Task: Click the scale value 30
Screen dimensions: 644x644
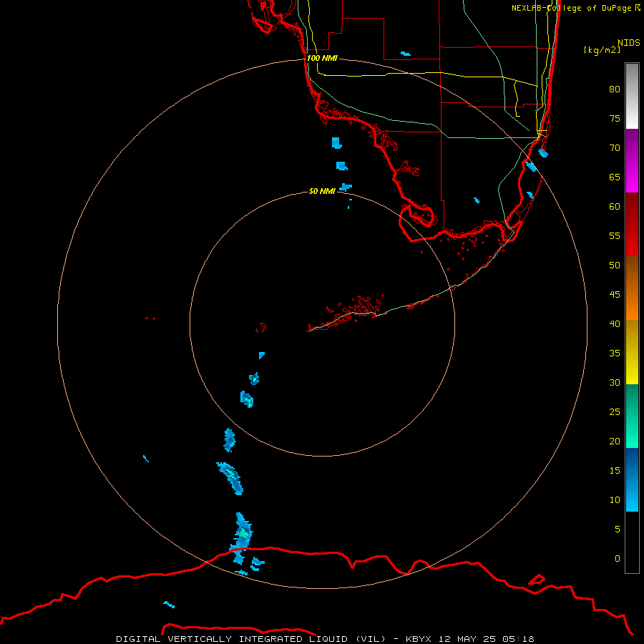Action: pyautogui.click(x=615, y=382)
